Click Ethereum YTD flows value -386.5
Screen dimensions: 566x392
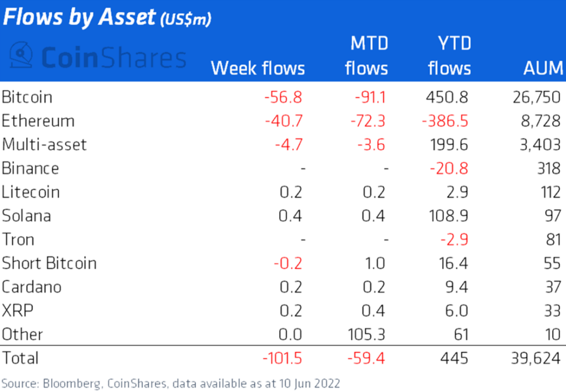445,121
